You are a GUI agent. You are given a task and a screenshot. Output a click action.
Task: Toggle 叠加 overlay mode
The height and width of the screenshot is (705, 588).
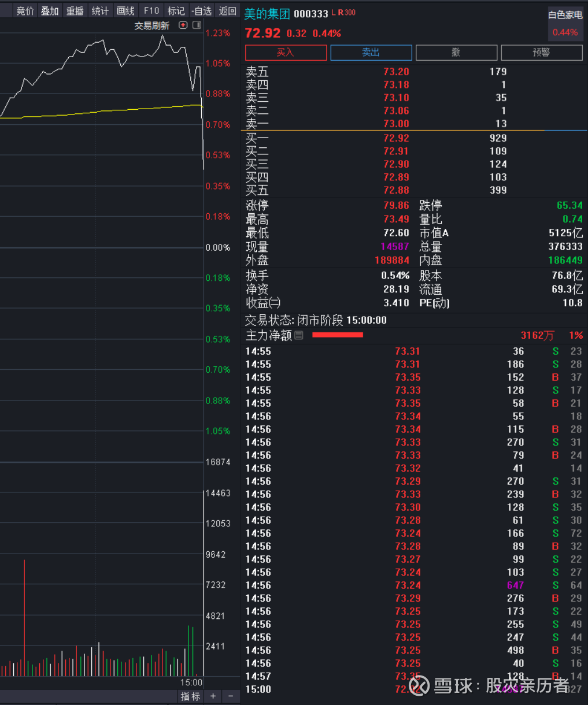coord(49,10)
